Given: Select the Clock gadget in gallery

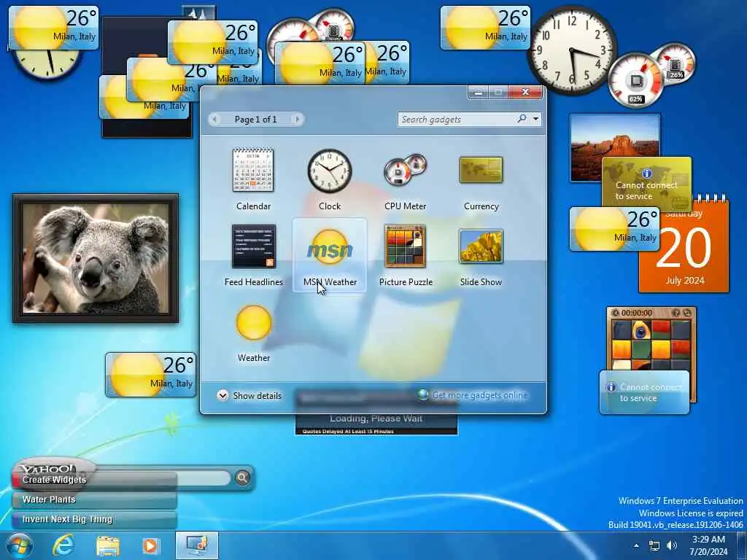Looking at the screenshot, I should click(x=329, y=171).
